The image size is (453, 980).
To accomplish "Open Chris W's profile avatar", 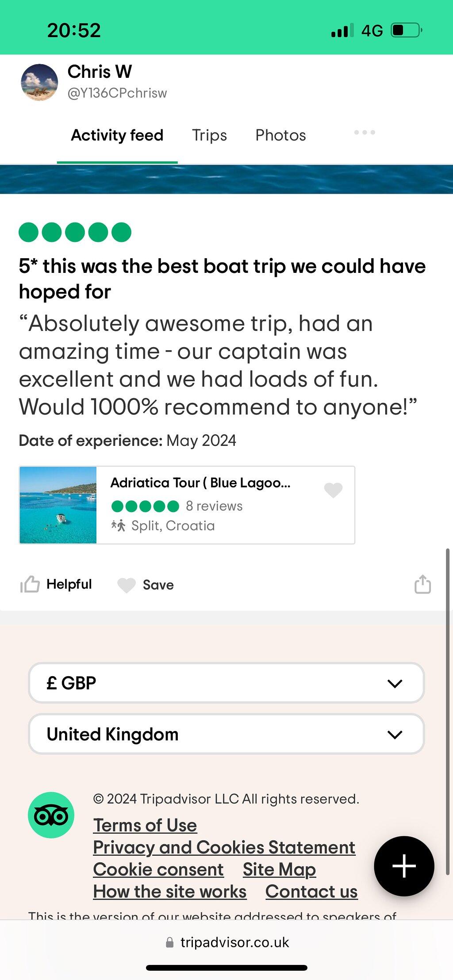I will click(x=39, y=82).
